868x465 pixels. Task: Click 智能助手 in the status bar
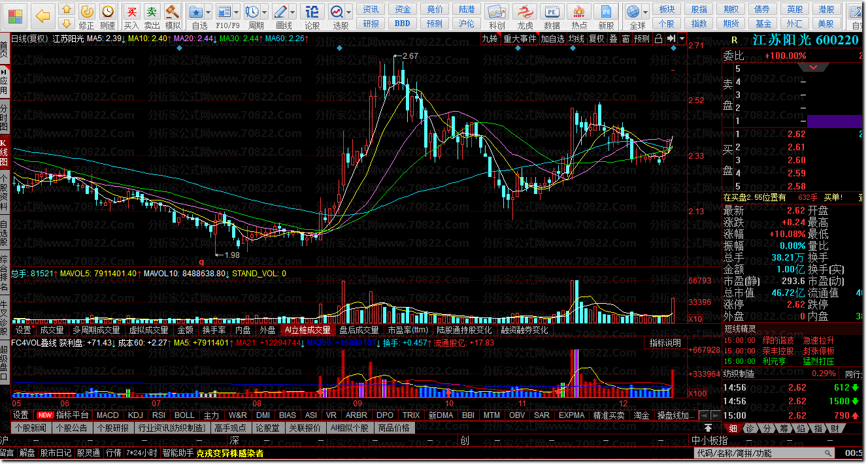tap(178, 453)
